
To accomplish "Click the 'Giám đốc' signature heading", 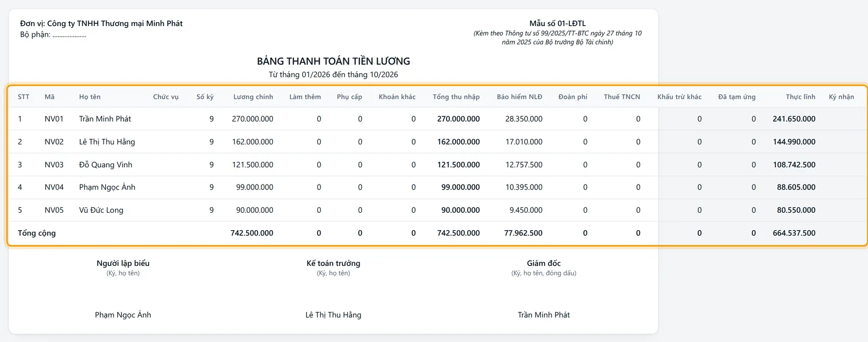I will click(x=544, y=263).
